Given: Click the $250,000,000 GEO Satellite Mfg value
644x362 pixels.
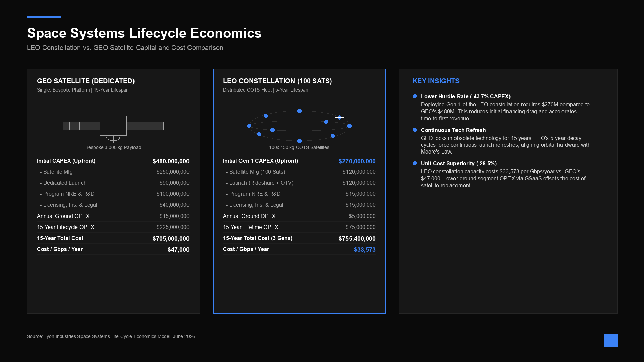Looking at the screenshot, I should (173, 172).
